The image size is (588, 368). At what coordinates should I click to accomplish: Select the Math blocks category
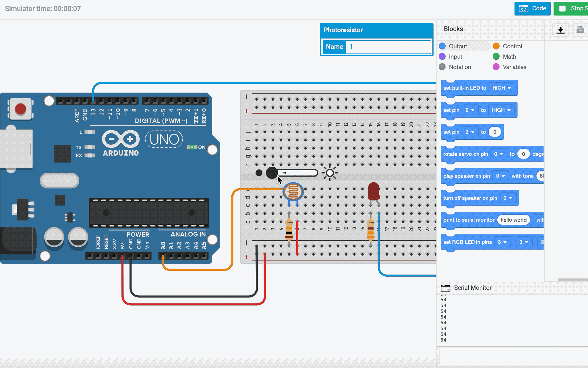(x=509, y=57)
